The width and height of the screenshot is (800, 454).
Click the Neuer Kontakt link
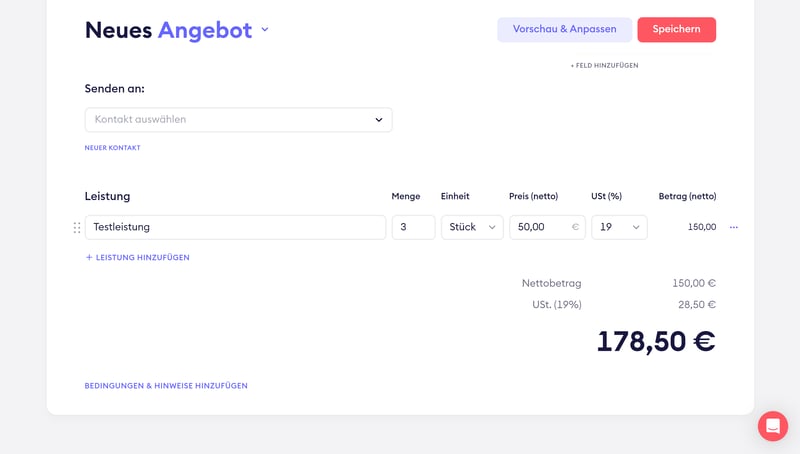pyautogui.click(x=112, y=148)
